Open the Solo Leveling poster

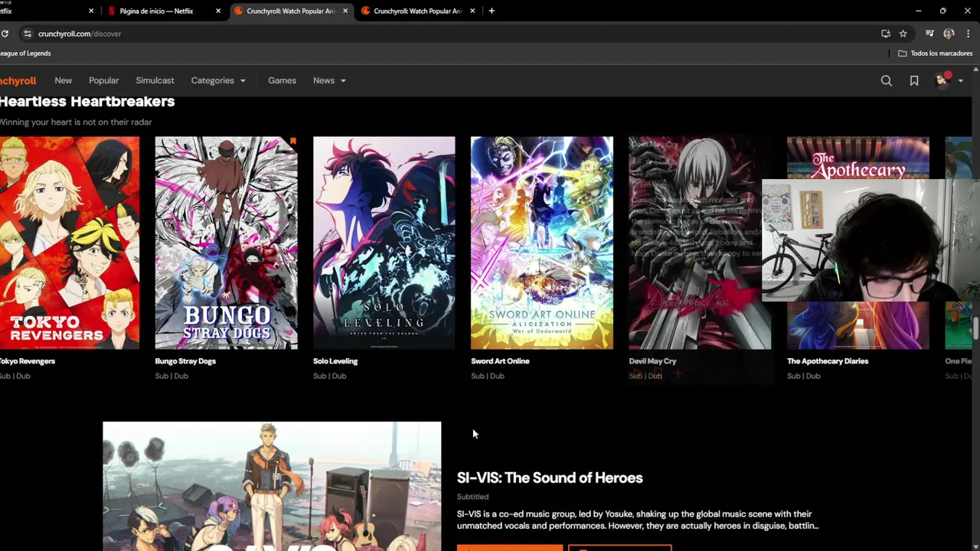coord(384,243)
